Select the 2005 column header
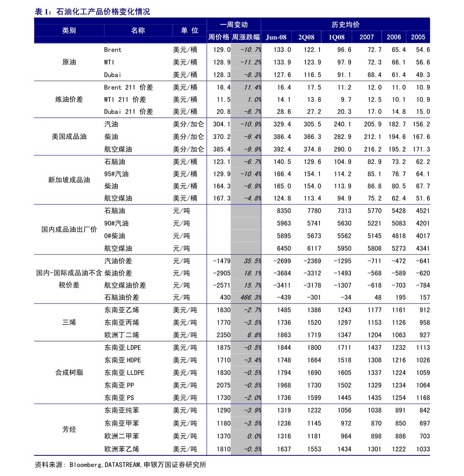Image resolution: width=464 pixels, height=476 pixels. pyautogui.click(x=418, y=37)
